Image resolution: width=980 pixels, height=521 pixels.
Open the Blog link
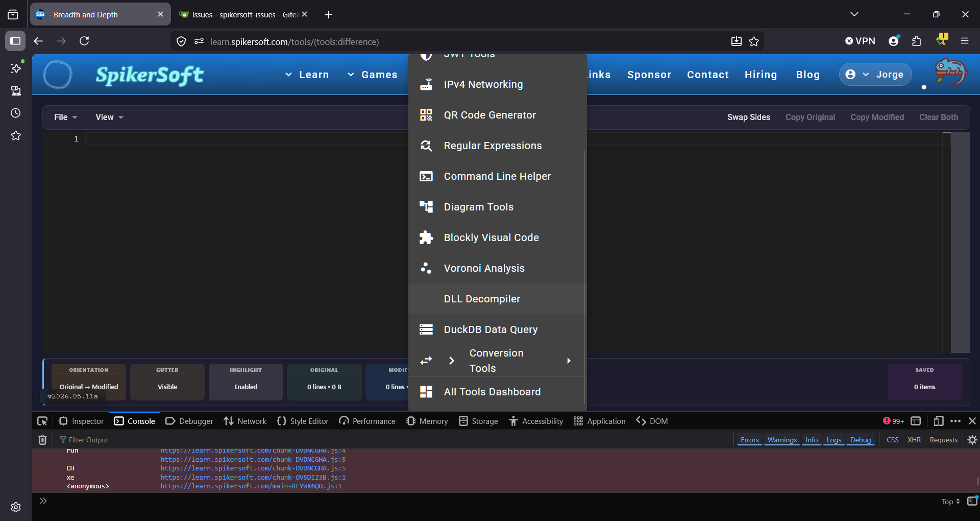click(x=808, y=75)
